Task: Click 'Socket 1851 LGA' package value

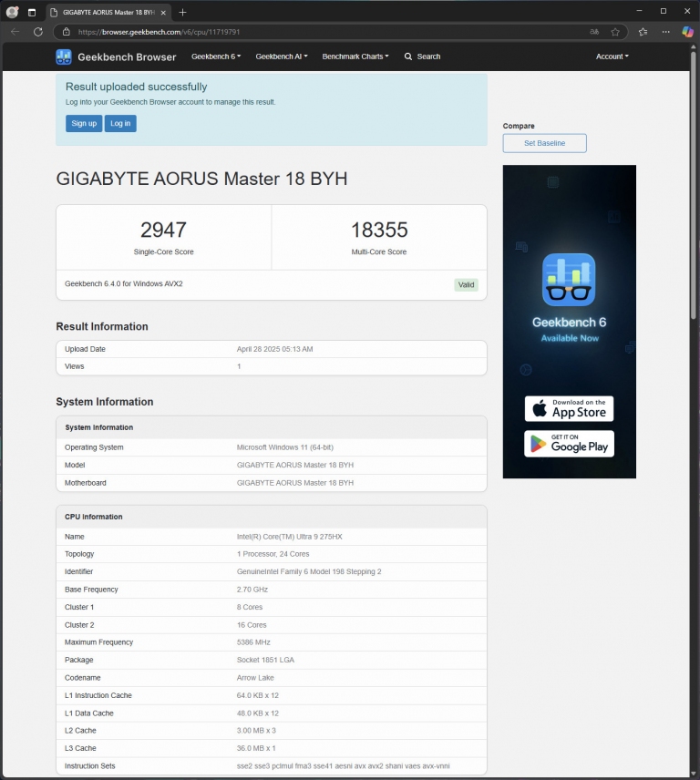Action: click(265, 660)
